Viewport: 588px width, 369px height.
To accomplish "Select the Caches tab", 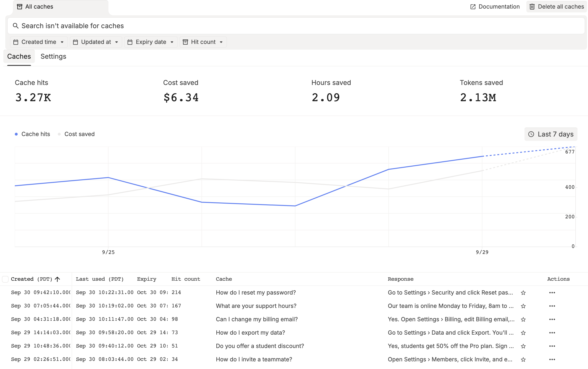I will click(19, 56).
